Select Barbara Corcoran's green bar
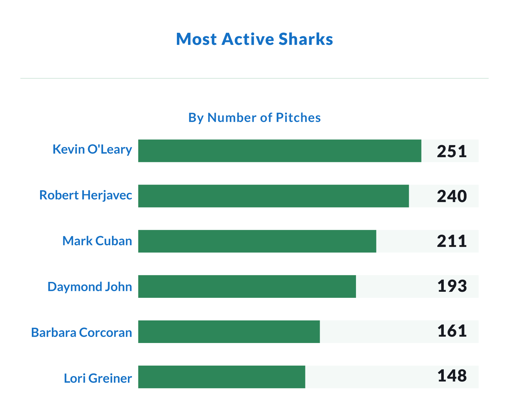This screenshot has height=420, width=509. (x=229, y=332)
